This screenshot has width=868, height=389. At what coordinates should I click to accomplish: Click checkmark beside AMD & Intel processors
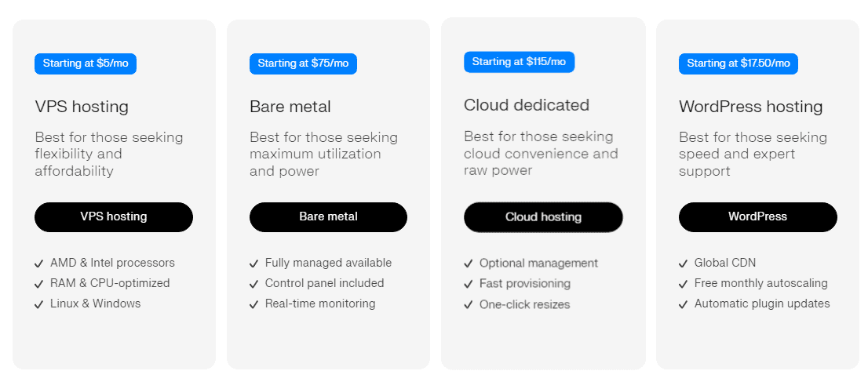tap(39, 264)
